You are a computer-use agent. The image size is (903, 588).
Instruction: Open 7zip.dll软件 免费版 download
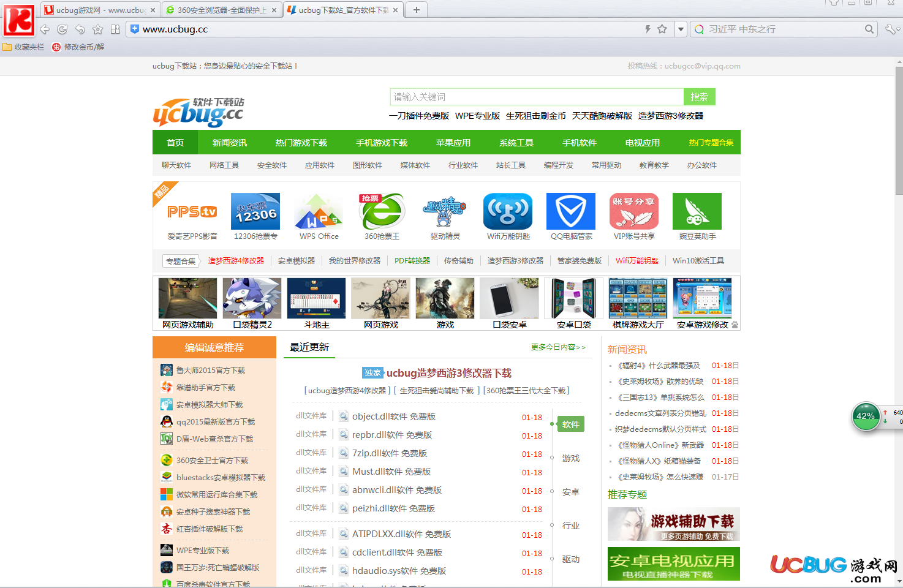[390, 453]
